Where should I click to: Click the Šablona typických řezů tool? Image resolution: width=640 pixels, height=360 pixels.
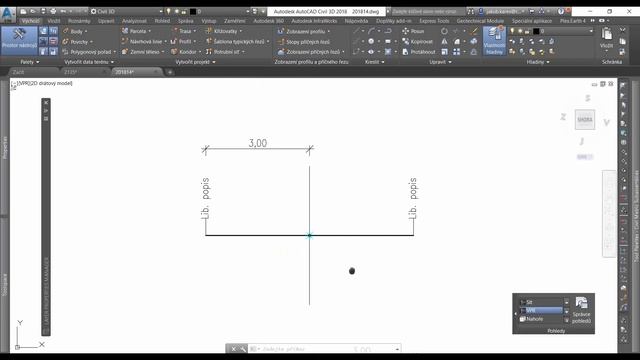238,42
